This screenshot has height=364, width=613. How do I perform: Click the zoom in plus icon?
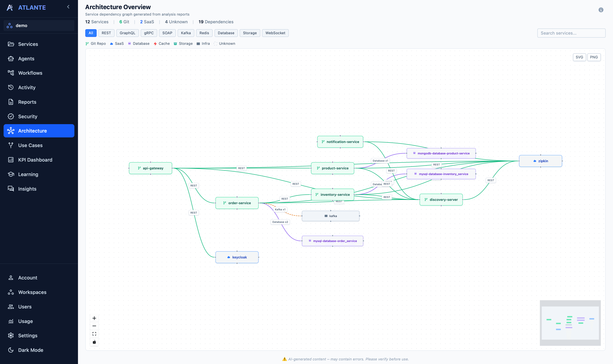coord(94,318)
